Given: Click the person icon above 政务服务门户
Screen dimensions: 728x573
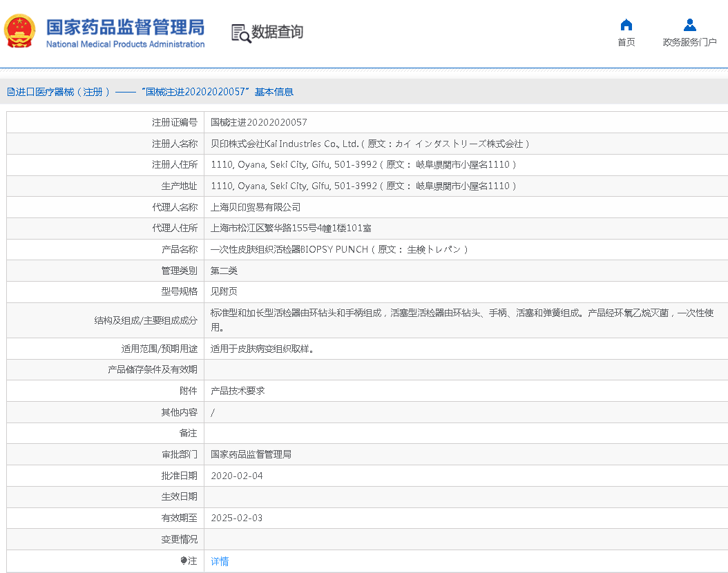Looking at the screenshot, I should click(689, 25).
